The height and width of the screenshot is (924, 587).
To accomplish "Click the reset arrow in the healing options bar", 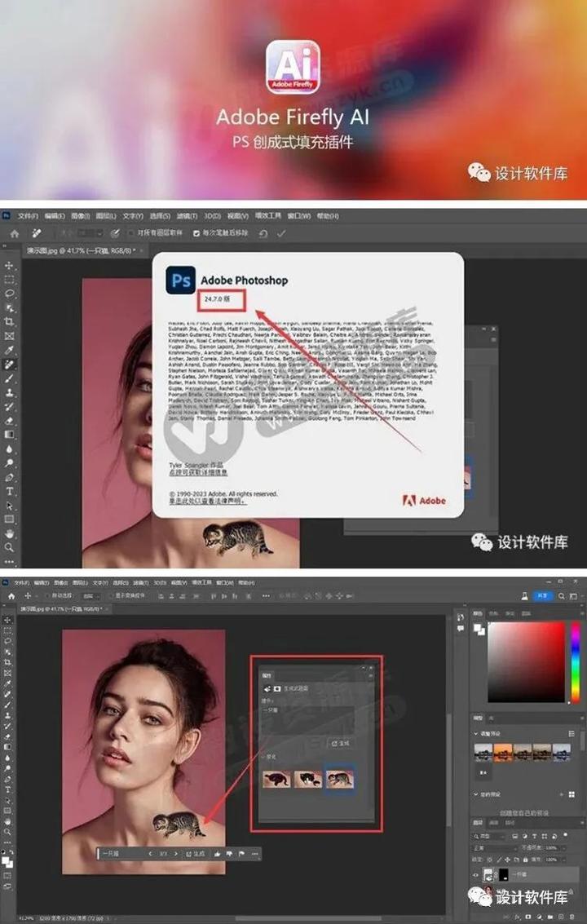I will [263, 233].
